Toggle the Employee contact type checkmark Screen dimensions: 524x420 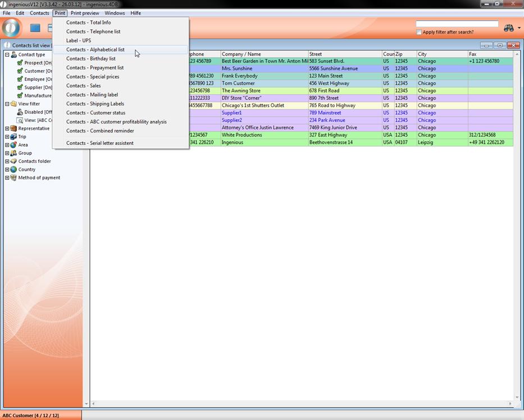pyautogui.click(x=20, y=79)
